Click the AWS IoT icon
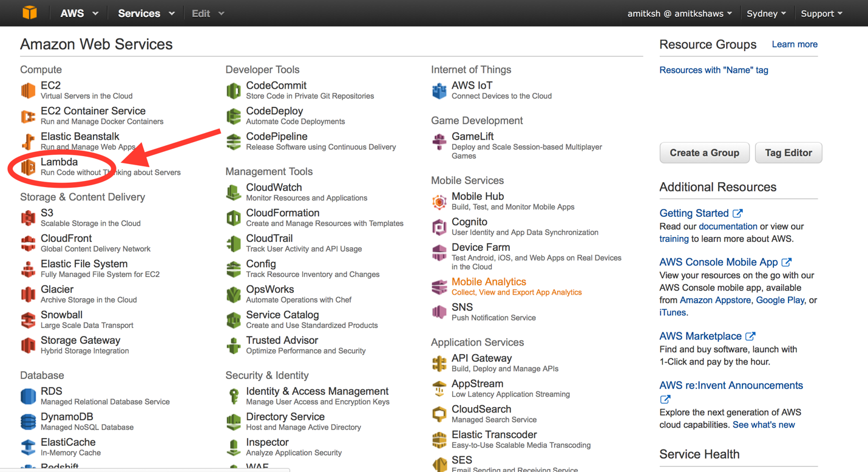 pyautogui.click(x=439, y=91)
